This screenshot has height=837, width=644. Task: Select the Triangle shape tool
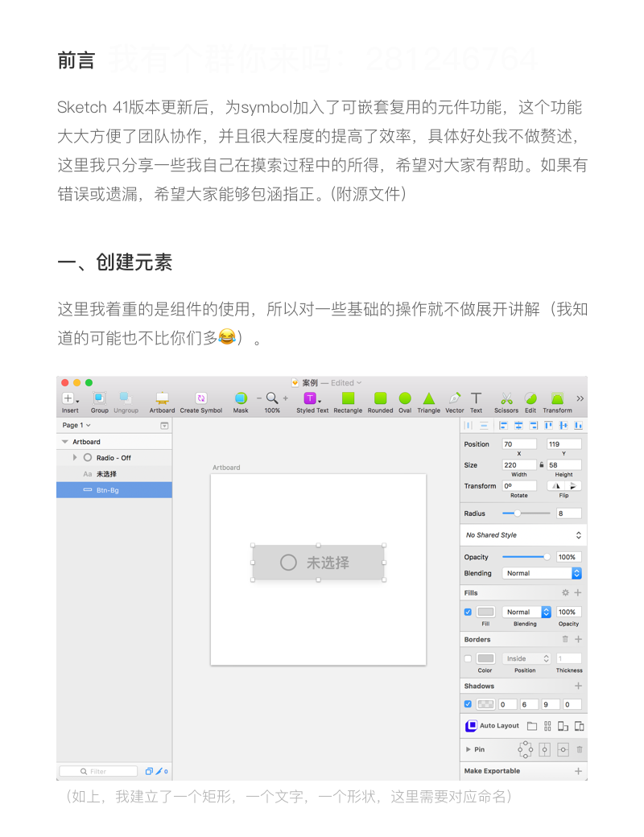[x=429, y=398]
